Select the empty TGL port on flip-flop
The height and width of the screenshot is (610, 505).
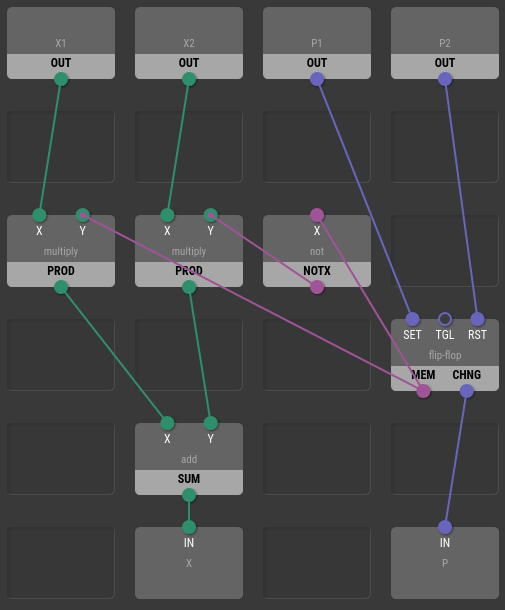tap(445, 319)
